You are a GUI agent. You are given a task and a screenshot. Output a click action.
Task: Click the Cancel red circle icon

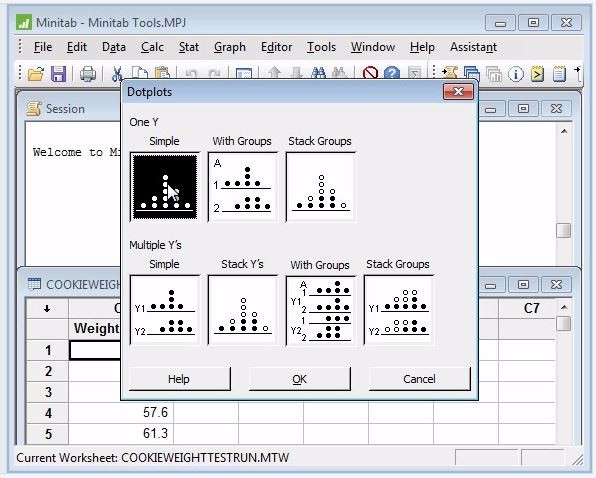370,73
